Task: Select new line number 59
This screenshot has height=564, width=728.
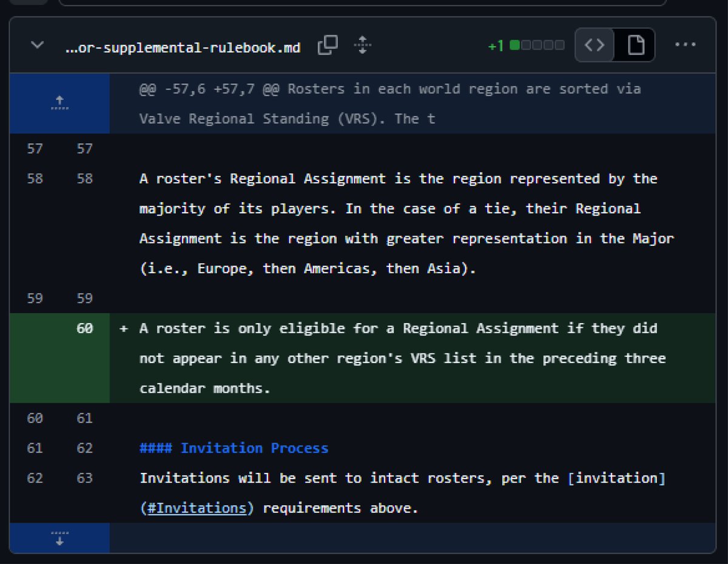Action: 84,299
